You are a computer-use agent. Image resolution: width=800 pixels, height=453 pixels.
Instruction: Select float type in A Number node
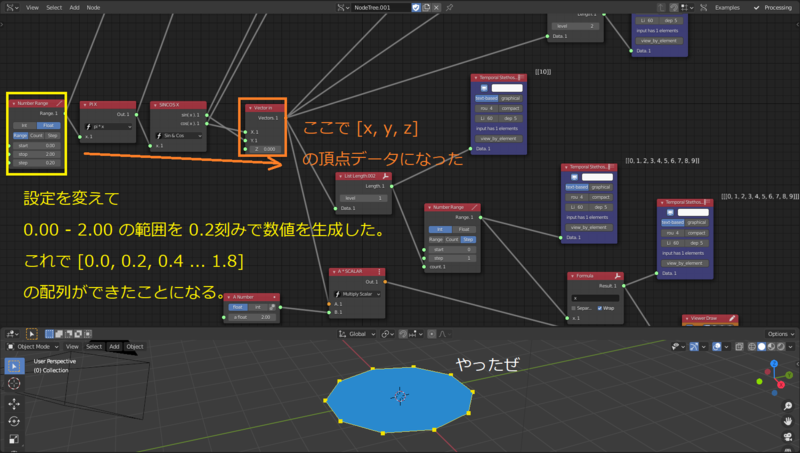pos(238,307)
